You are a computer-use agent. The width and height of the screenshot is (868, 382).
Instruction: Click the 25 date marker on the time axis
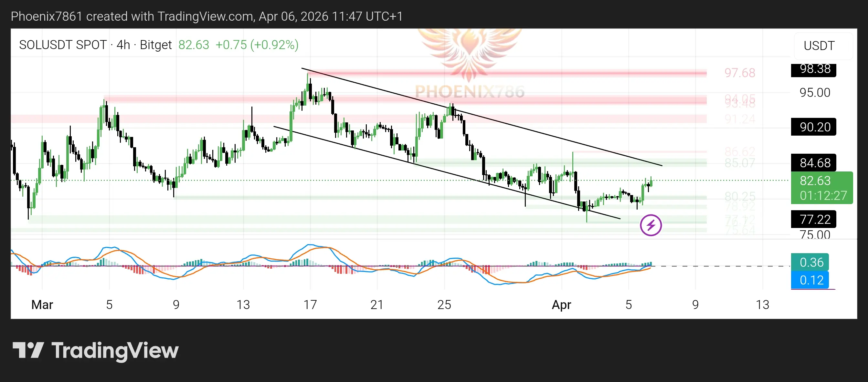point(444,305)
